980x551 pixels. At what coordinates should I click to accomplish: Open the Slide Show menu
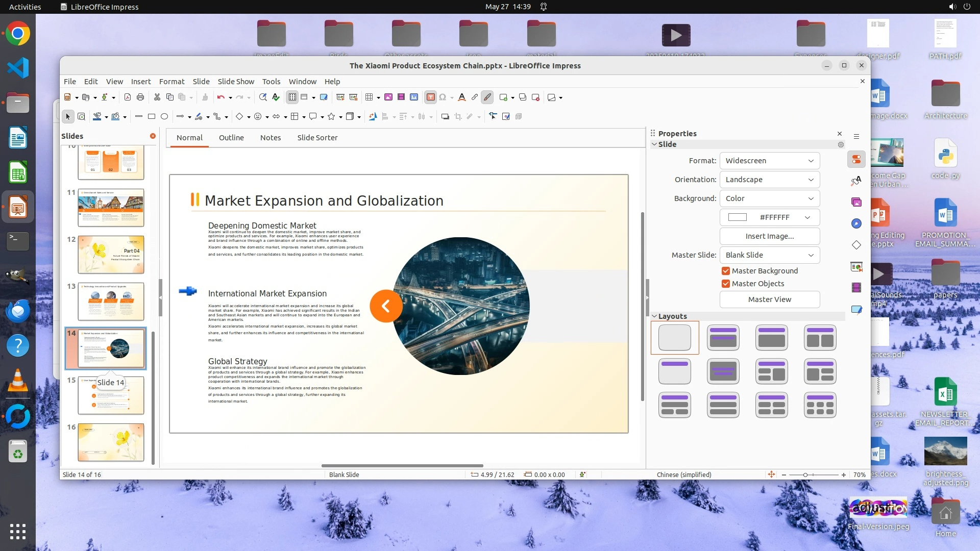(x=235, y=82)
